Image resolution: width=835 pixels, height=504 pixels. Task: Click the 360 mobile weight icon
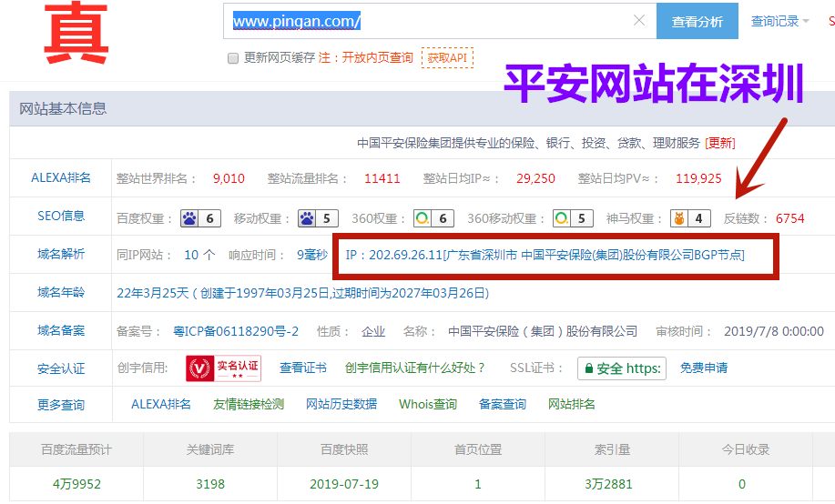[x=563, y=218]
